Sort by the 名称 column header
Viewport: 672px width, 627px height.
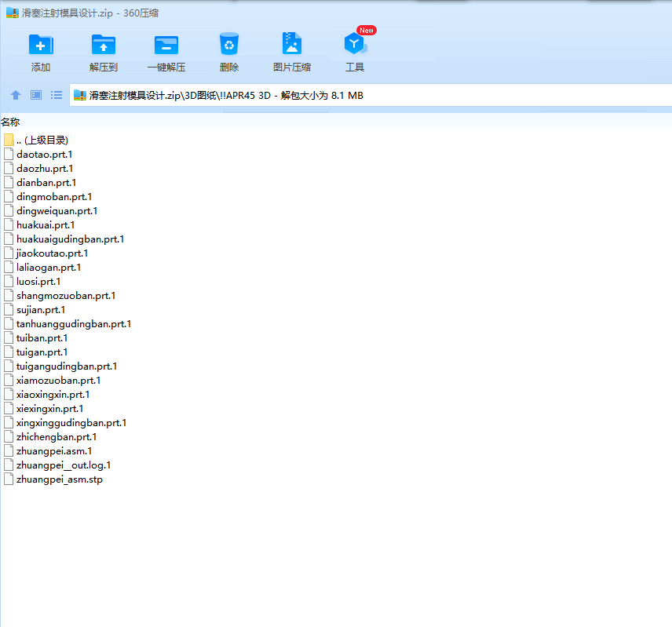[10, 122]
